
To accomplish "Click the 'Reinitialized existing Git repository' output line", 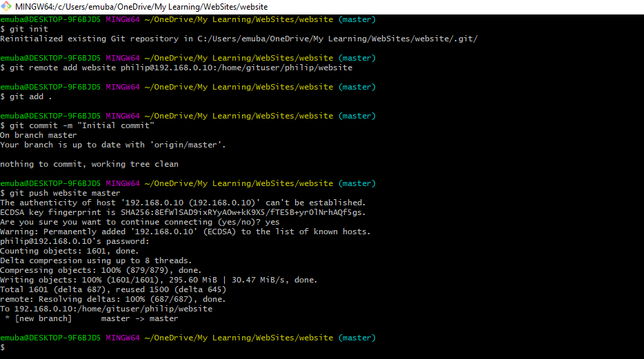I will [x=239, y=39].
